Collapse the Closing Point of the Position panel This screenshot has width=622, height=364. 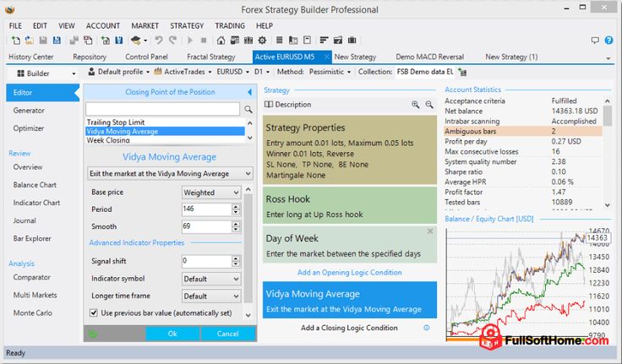tap(249, 92)
